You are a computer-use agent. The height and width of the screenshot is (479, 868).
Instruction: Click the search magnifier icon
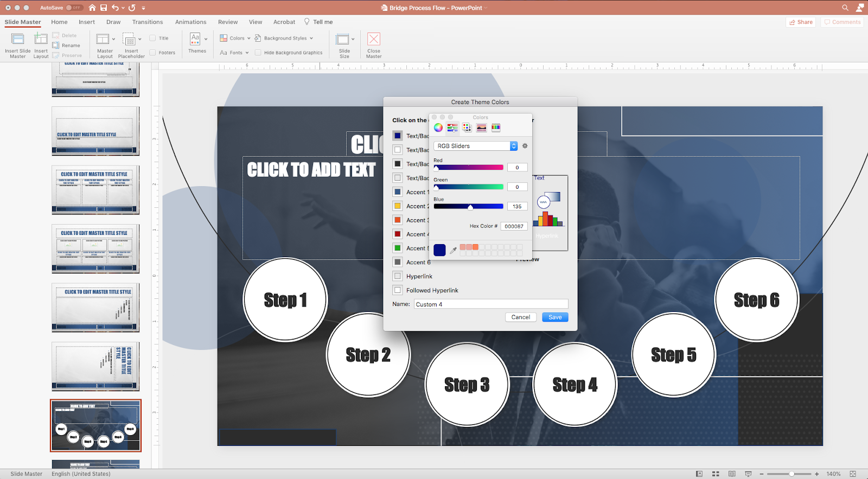click(845, 8)
